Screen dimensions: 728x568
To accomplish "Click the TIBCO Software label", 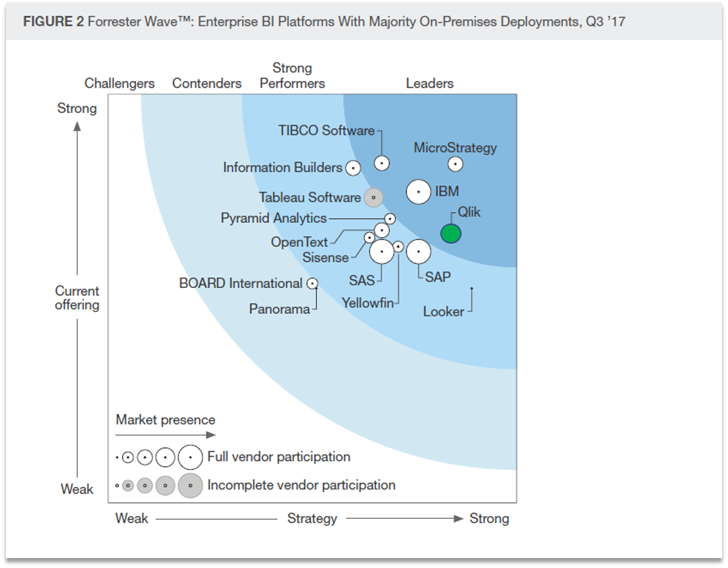I will (326, 131).
